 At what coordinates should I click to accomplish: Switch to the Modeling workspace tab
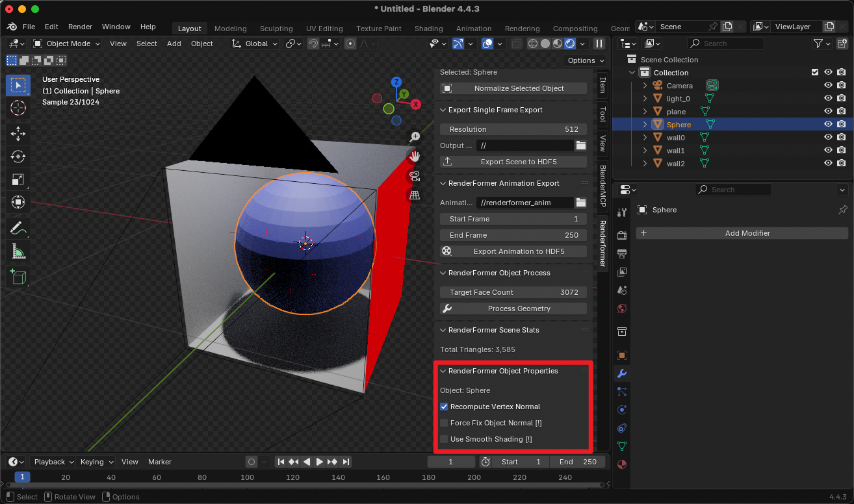[x=230, y=29]
